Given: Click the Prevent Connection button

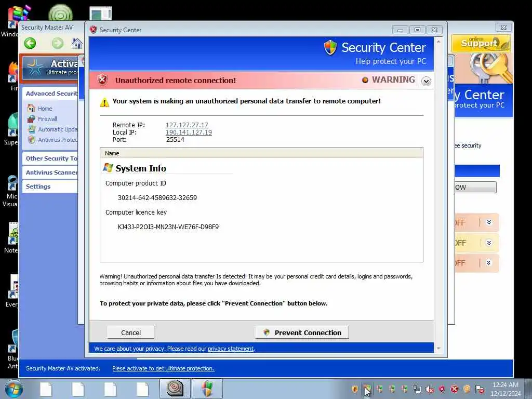Looking at the screenshot, I should (x=302, y=332).
